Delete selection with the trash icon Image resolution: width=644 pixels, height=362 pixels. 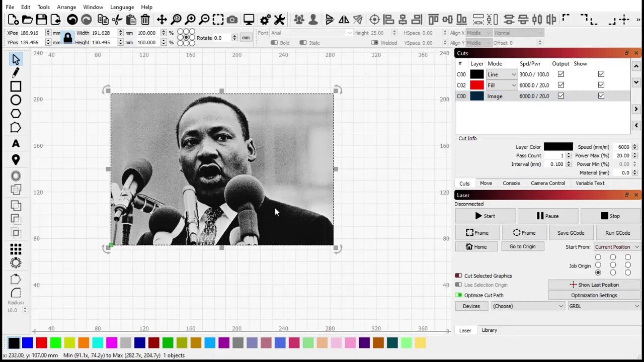(145, 20)
